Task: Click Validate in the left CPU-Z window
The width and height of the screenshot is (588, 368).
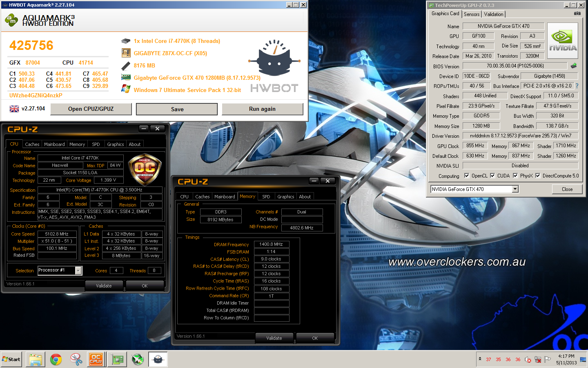Action: (x=104, y=286)
